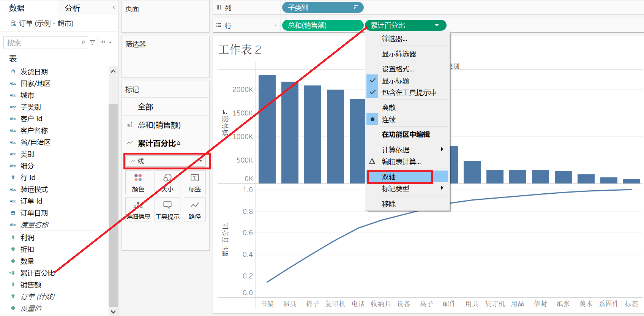Choose 编辑表计算... from the context menu
This screenshot has width=644, height=316.
point(407,161)
